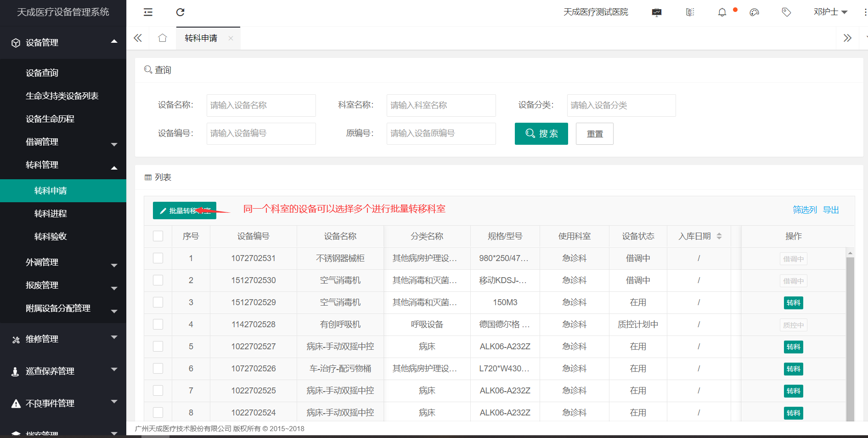The image size is (868, 438).
Task: Open the theme palette icon
Action: (x=754, y=12)
